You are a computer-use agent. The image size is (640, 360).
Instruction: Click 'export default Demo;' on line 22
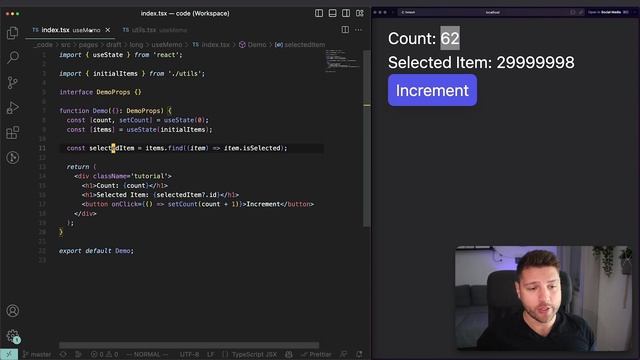point(96,251)
